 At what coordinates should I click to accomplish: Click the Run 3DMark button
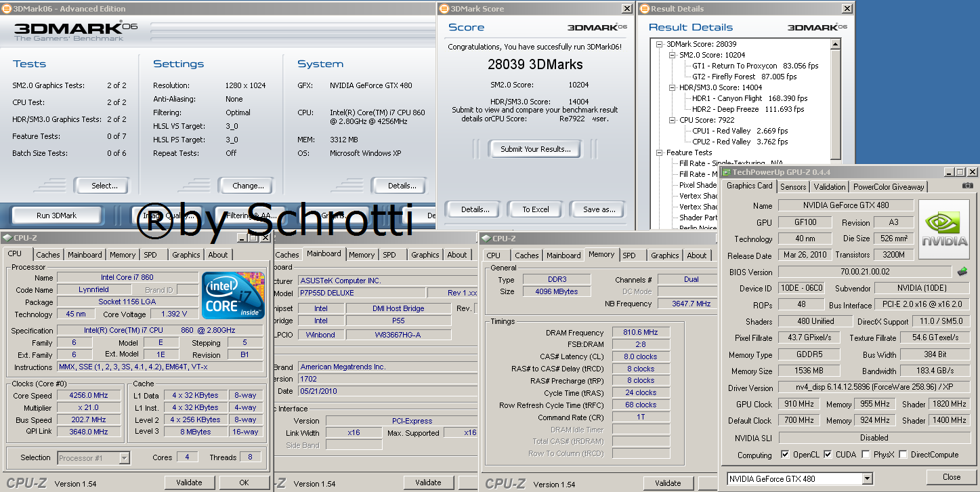tap(57, 216)
